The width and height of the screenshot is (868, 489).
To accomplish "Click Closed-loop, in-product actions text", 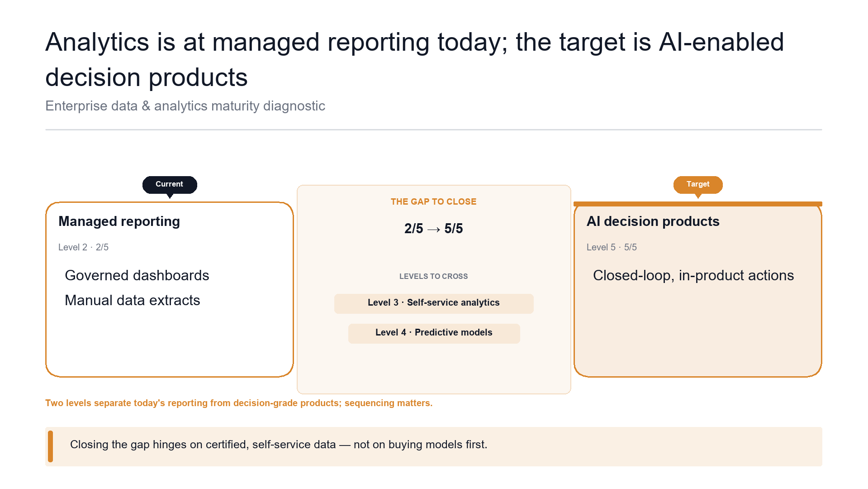I will 693,275.
